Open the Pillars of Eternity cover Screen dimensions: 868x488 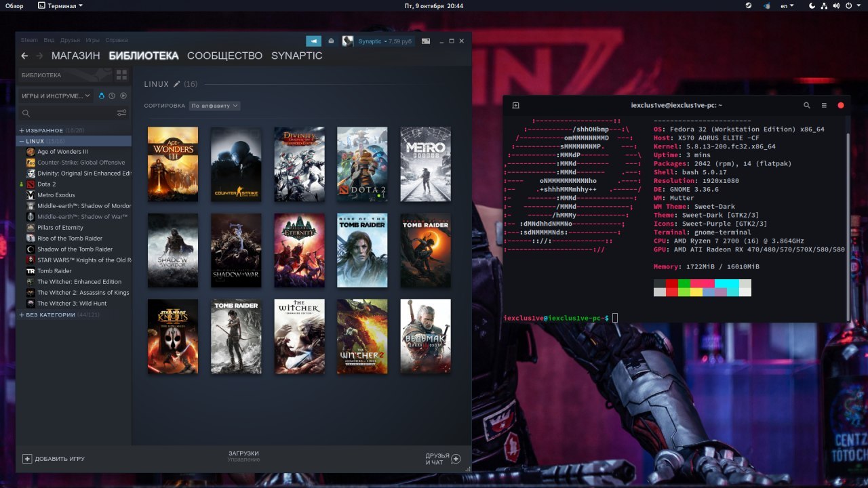click(299, 250)
